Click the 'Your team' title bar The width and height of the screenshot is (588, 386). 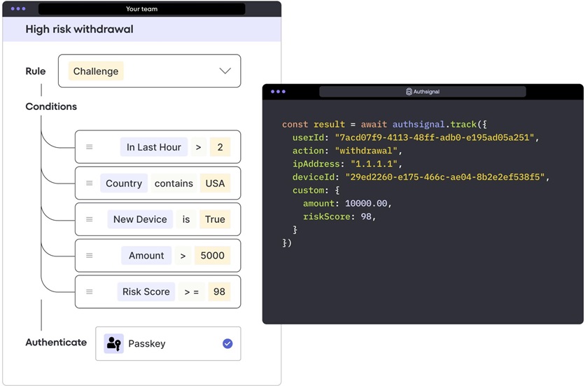141,8
